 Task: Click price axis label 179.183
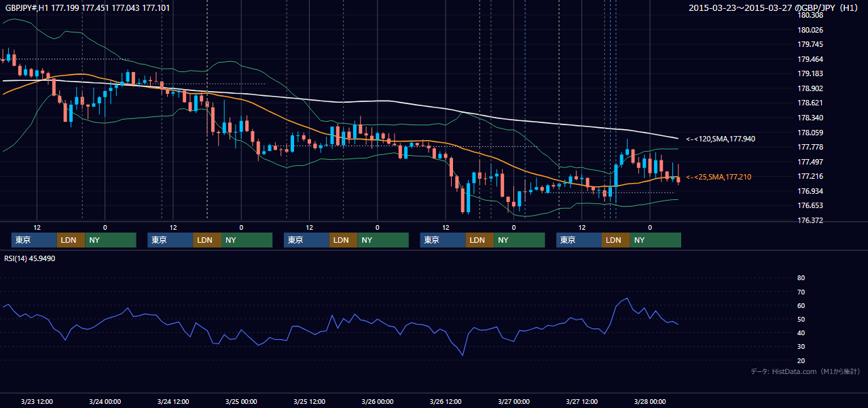(x=810, y=73)
